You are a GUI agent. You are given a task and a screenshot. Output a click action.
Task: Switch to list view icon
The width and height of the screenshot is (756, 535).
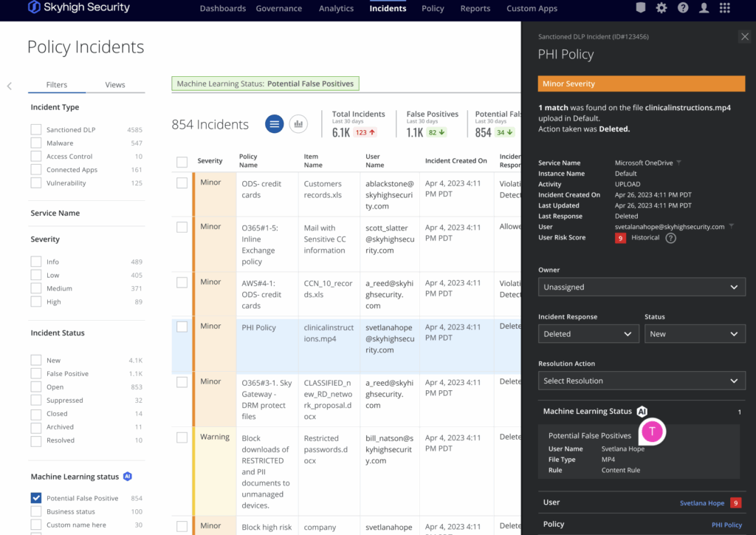click(275, 124)
